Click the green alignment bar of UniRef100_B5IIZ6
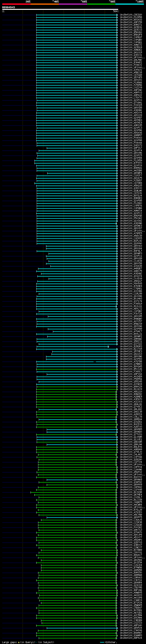Viewport: 146px width, 644px height. point(77,369)
